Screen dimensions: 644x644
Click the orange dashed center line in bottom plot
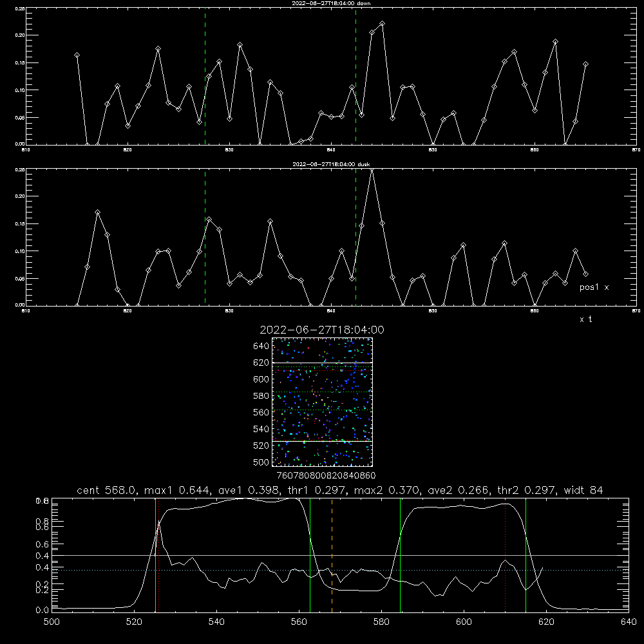(x=332, y=555)
